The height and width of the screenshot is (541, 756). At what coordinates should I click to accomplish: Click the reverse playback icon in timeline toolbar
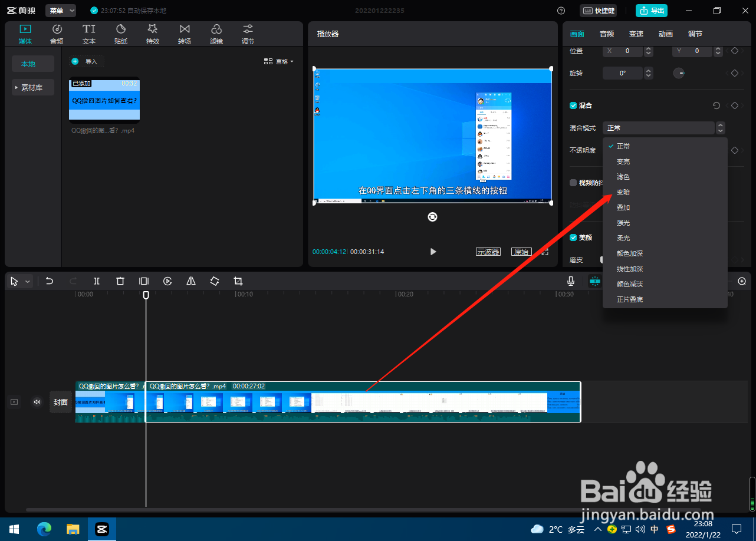click(167, 281)
